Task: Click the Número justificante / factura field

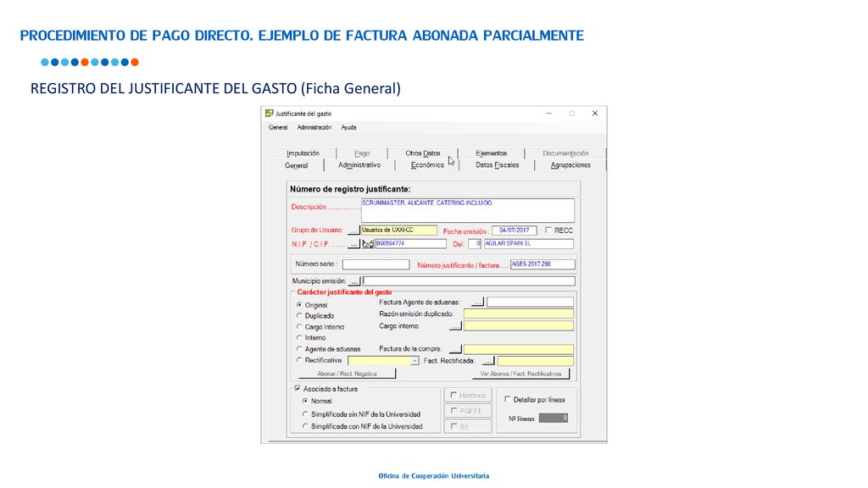Action: point(542,264)
